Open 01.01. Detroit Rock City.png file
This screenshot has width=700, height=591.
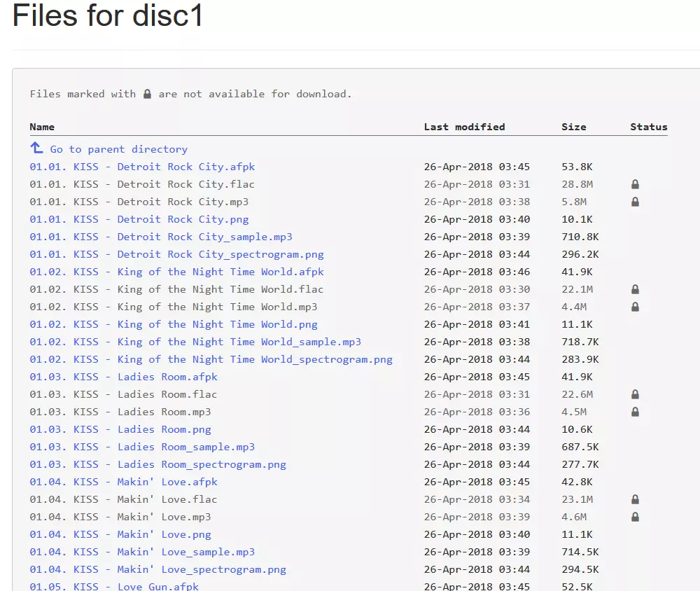(139, 219)
